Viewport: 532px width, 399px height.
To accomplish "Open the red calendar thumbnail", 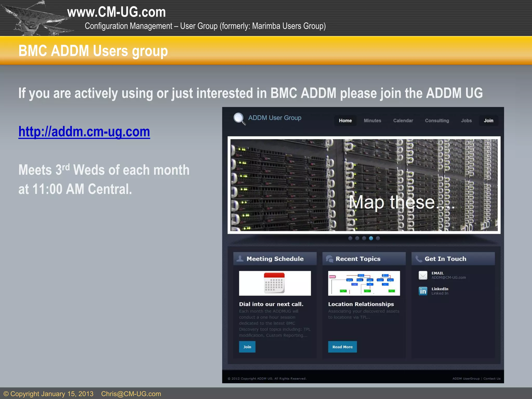I will pos(275,283).
